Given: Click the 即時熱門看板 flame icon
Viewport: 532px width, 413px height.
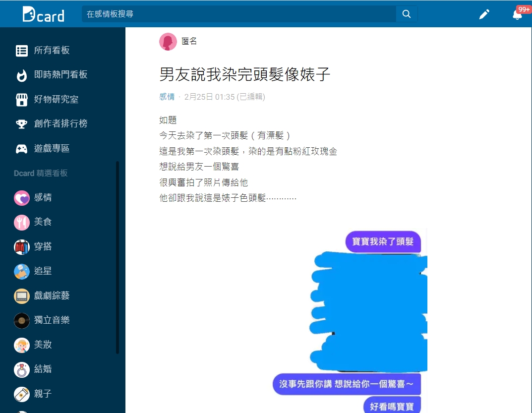Looking at the screenshot, I should point(22,75).
